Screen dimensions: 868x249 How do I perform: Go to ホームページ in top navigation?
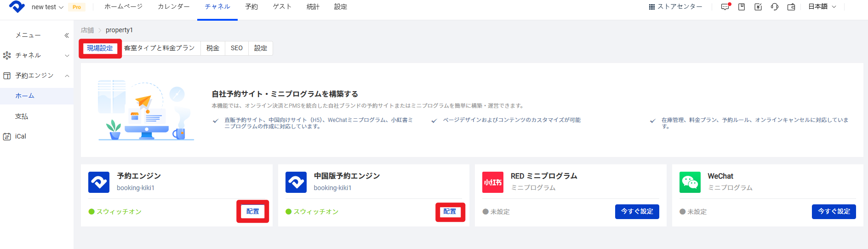point(123,7)
